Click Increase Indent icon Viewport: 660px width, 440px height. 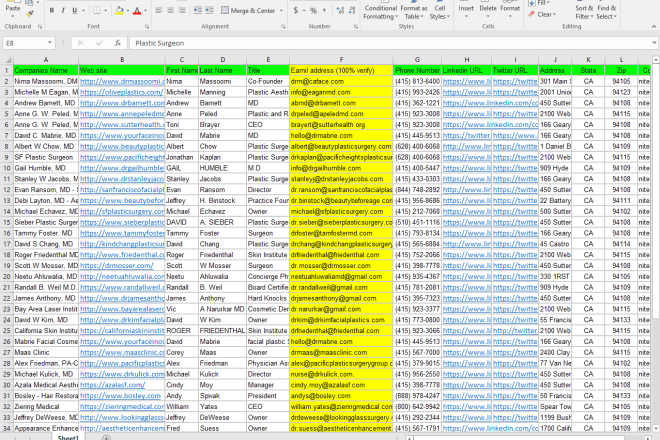coord(210,10)
